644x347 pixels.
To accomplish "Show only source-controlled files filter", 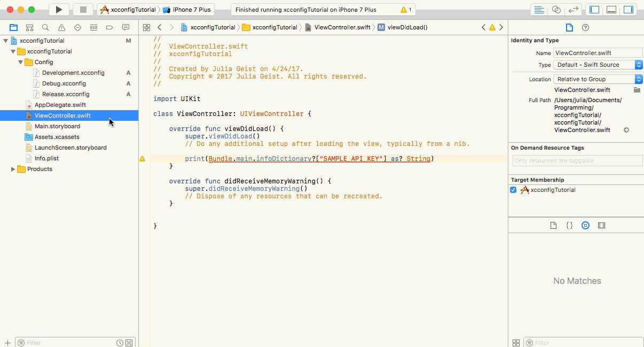I will point(129,343).
